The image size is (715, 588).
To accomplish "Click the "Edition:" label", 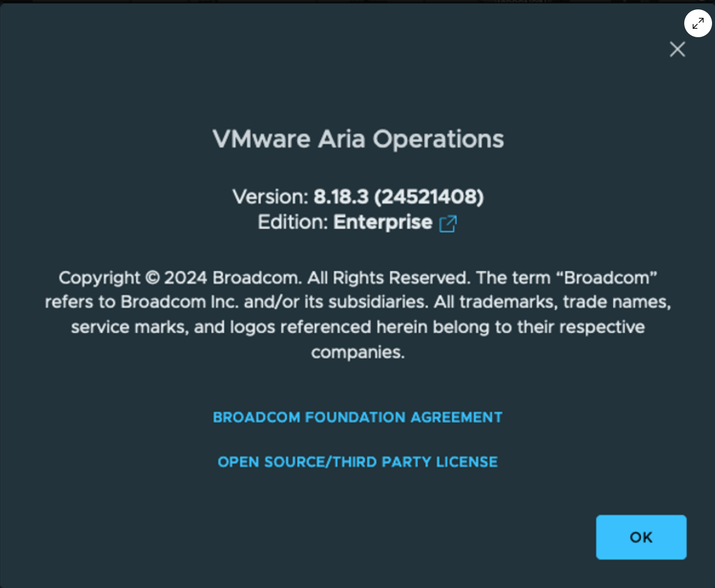I will tap(293, 222).
